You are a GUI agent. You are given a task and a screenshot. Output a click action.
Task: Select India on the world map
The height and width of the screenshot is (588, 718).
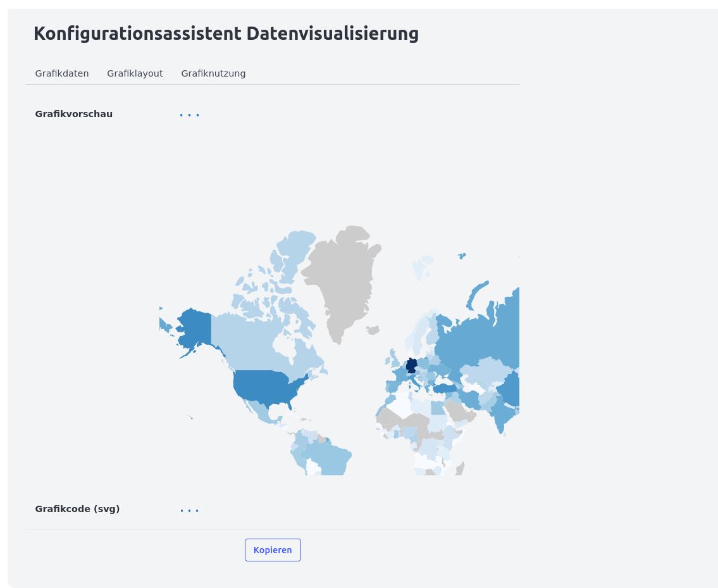(x=500, y=415)
